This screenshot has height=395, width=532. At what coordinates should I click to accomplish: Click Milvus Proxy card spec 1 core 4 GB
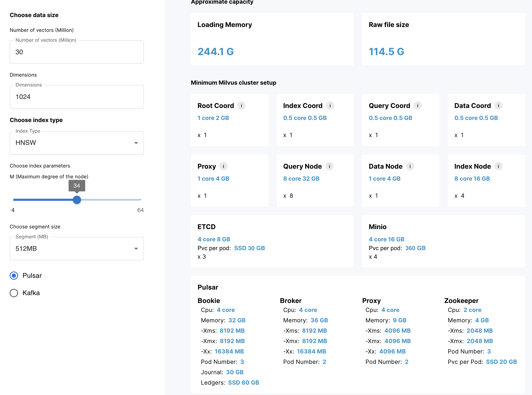coord(213,179)
